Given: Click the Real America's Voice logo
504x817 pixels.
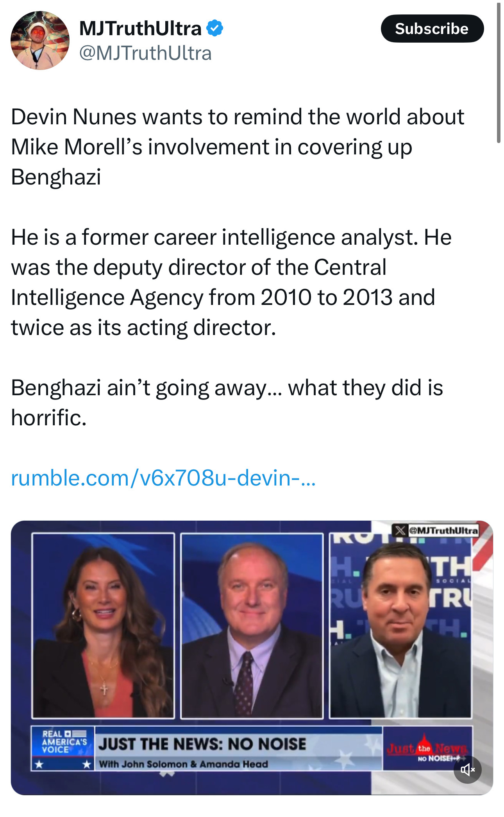Looking at the screenshot, I should 63,748.
